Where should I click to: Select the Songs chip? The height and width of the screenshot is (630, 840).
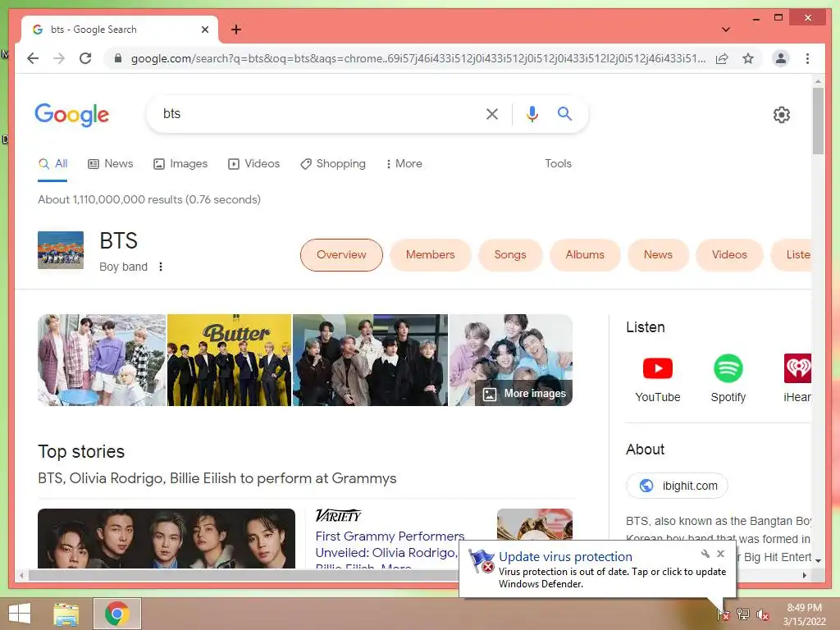coord(510,255)
